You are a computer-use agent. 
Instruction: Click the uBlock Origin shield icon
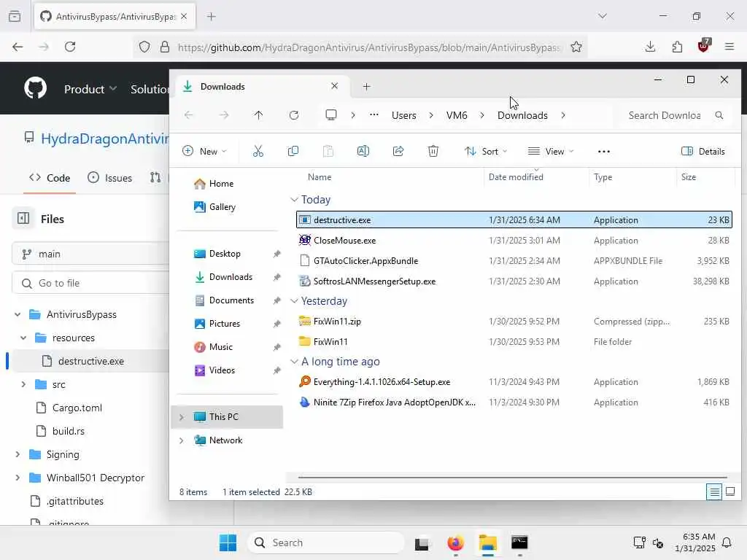coord(704,46)
